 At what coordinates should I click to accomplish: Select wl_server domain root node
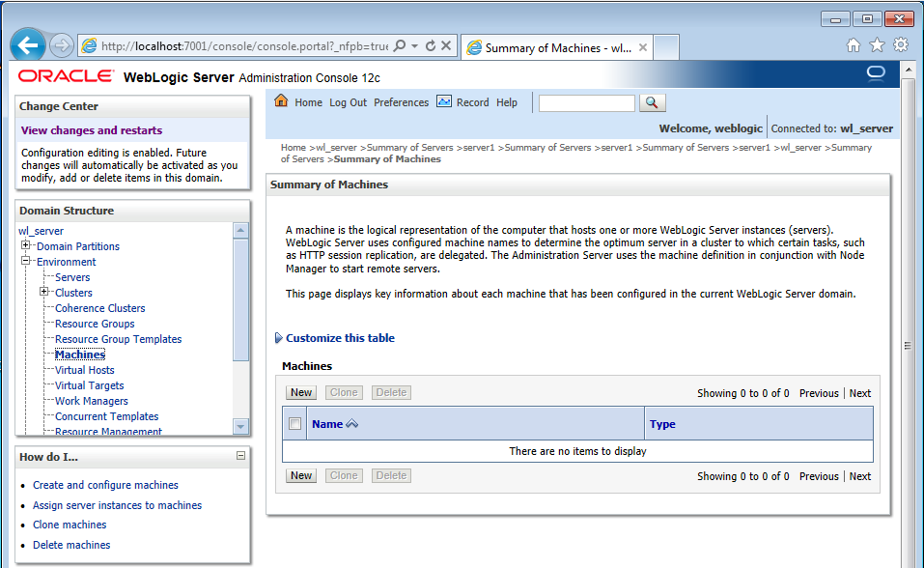[41, 231]
